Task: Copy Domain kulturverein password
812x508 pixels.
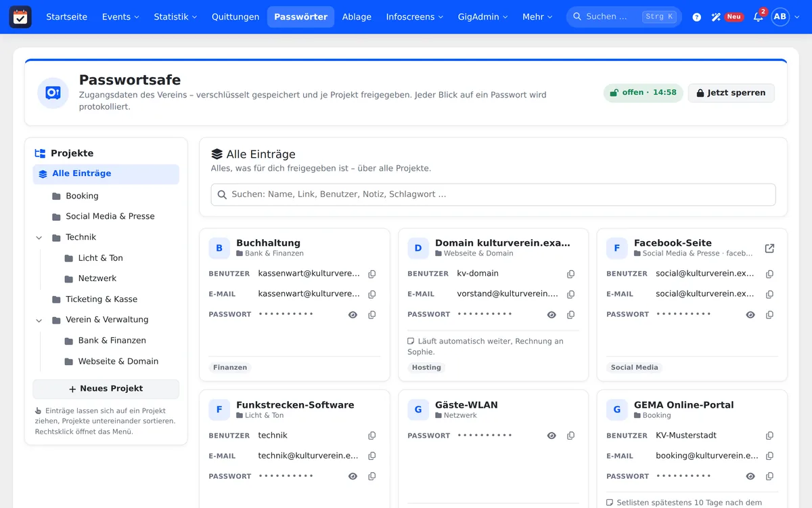Action: 571,315
